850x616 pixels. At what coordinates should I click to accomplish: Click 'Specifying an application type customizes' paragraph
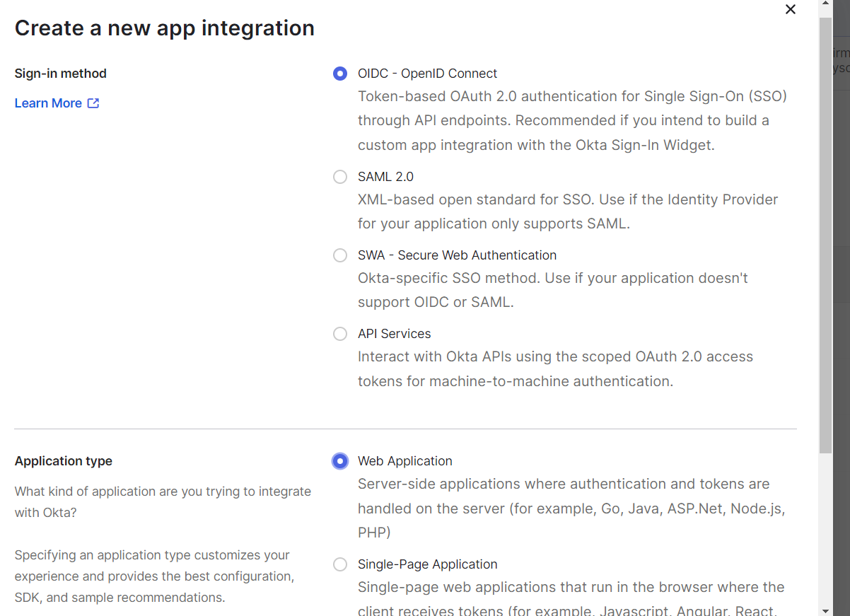click(x=154, y=576)
